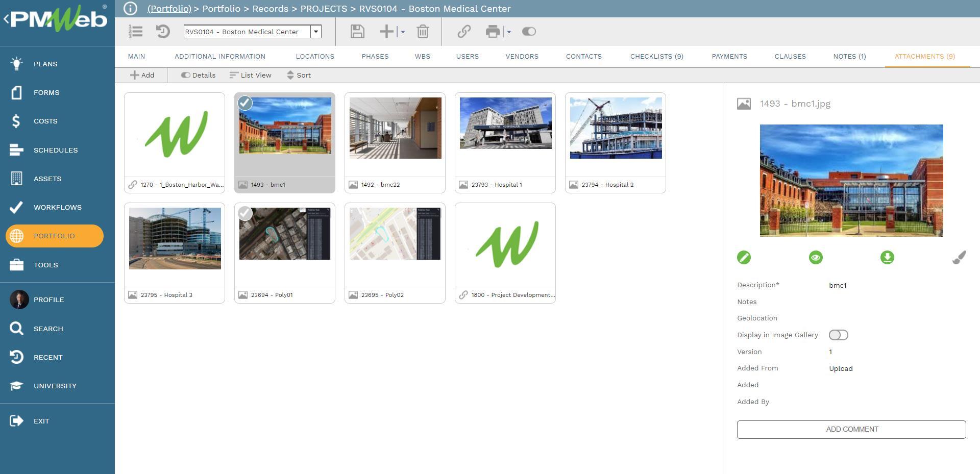Screen dimensions: 980x474
Task: Click the Sort control in attachments toolbar
Action: [x=299, y=75]
